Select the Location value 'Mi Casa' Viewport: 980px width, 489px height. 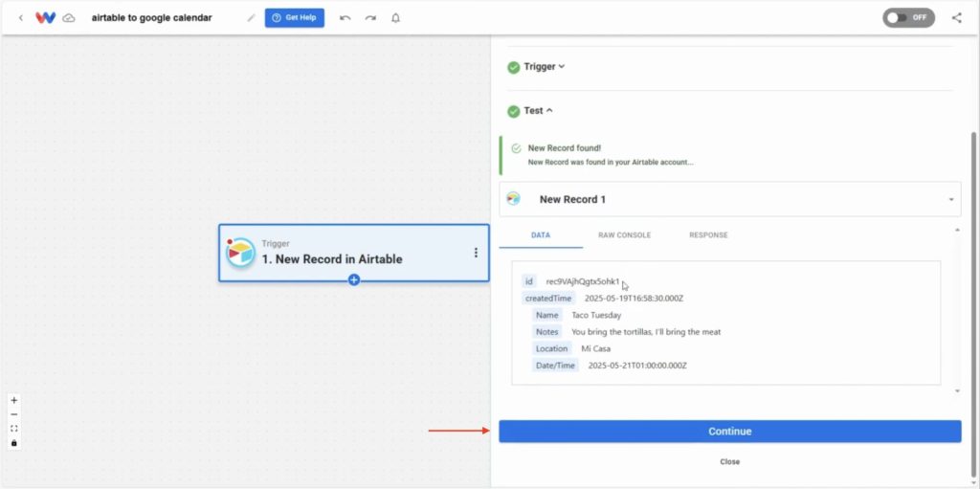tap(595, 349)
